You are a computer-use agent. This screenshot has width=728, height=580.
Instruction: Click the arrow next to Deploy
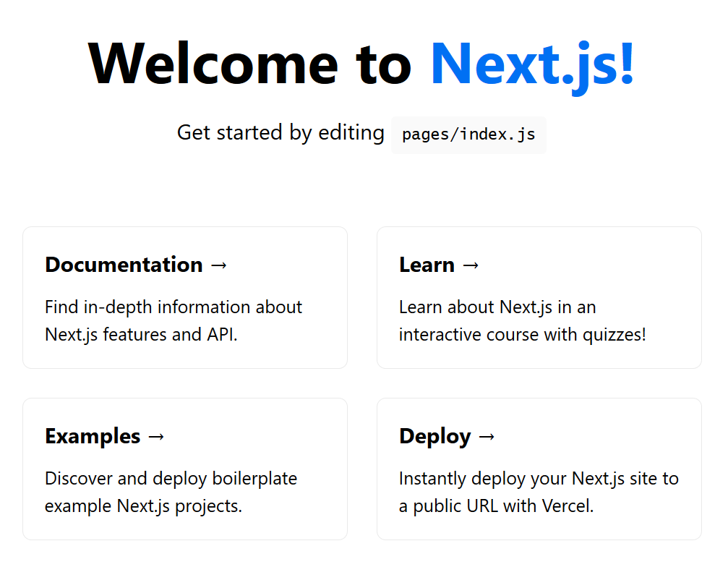487,436
